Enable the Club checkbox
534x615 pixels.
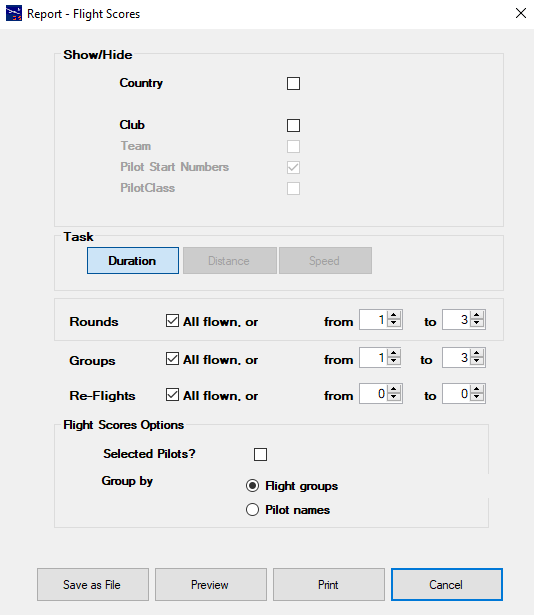coord(293,126)
